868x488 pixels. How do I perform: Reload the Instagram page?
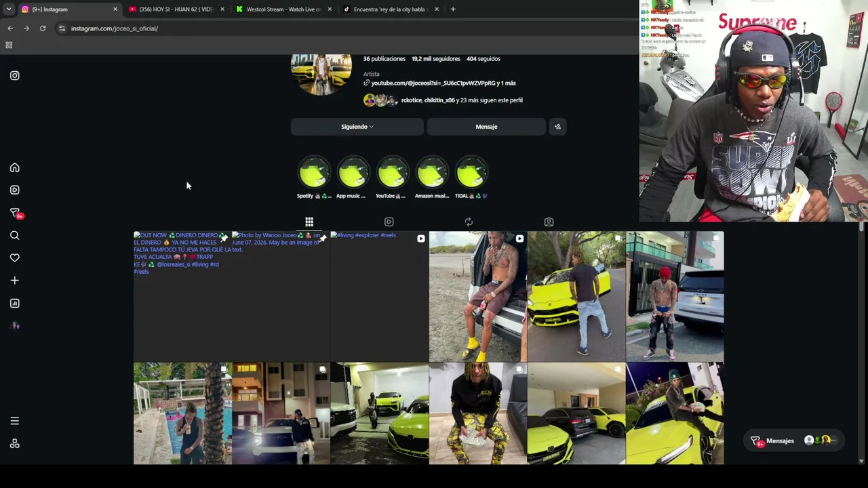43,28
